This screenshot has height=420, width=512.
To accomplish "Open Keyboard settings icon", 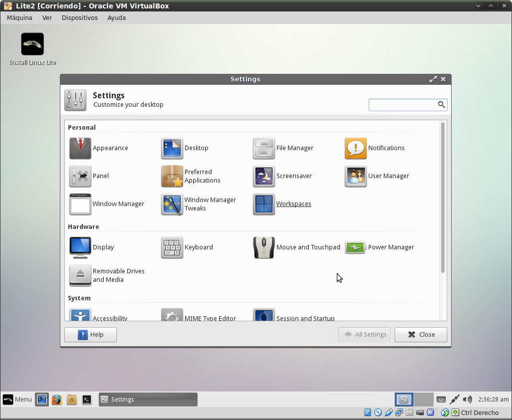I will pyautogui.click(x=172, y=247).
